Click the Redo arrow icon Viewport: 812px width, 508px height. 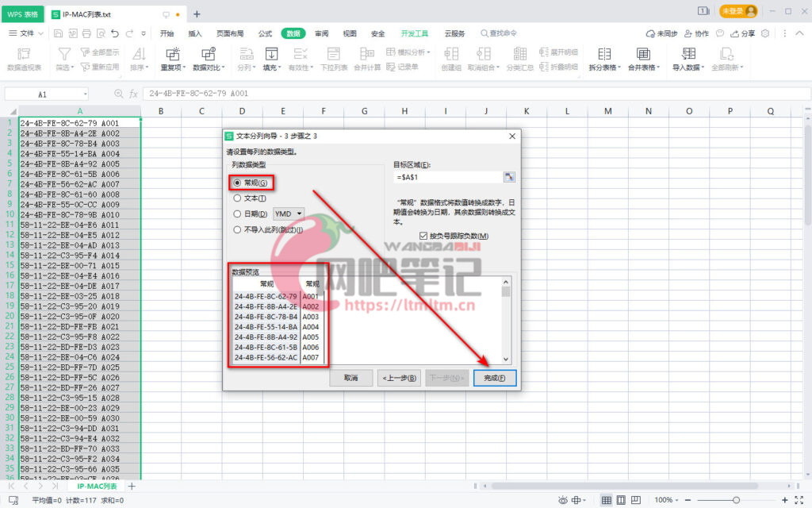point(129,33)
